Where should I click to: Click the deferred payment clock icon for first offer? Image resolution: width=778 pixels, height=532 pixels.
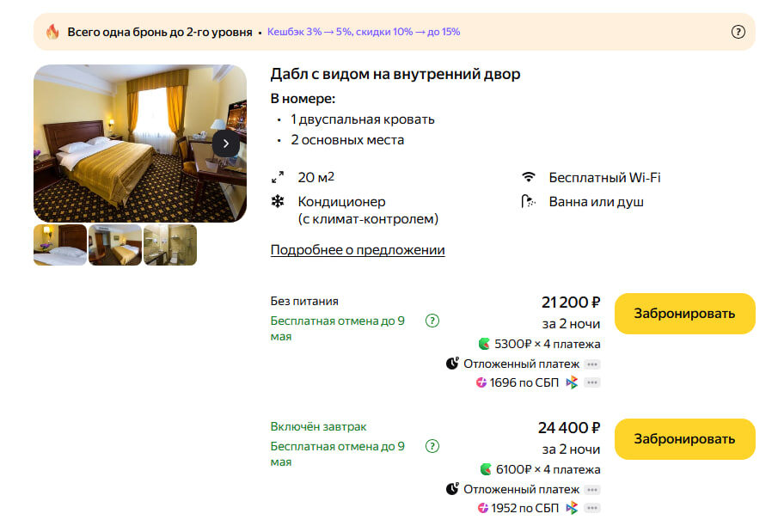451,364
